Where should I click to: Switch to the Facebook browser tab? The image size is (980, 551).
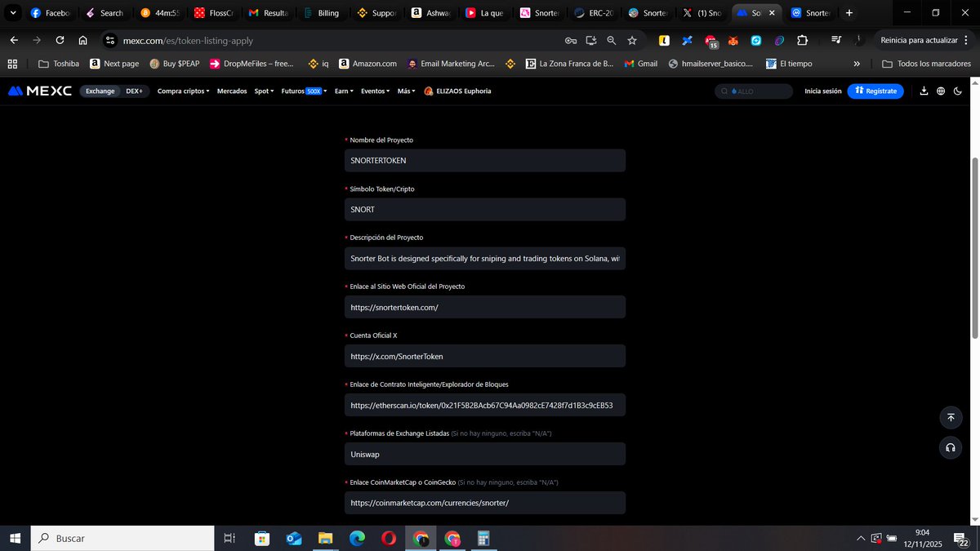click(x=50, y=13)
